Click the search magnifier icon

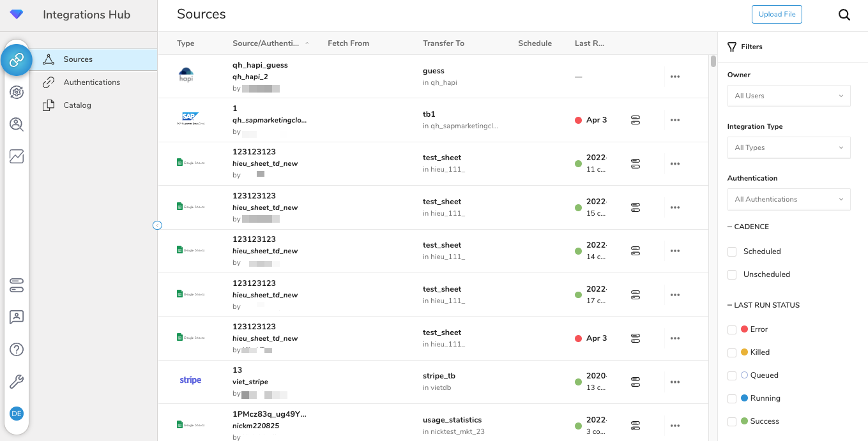(844, 15)
